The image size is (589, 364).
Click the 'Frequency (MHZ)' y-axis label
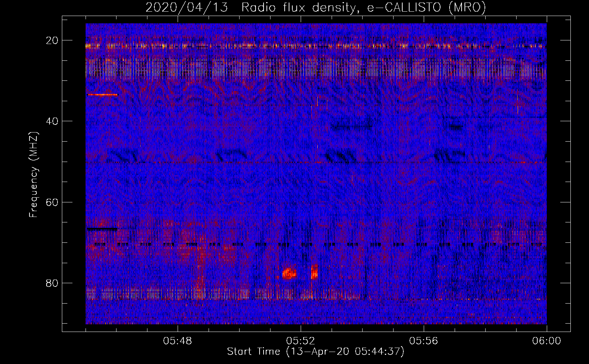pyautogui.click(x=33, y=175)
